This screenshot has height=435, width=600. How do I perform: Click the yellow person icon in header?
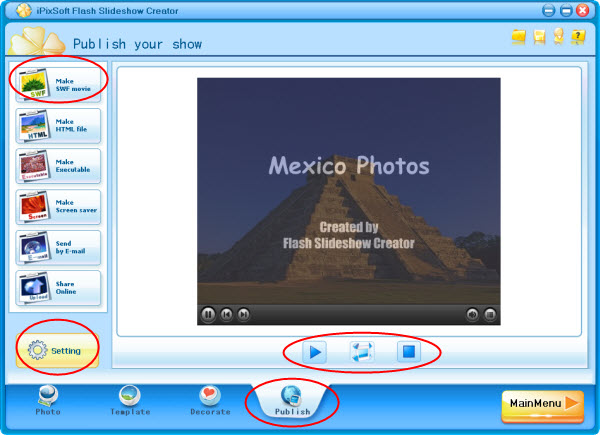click(x=559, y=36)
